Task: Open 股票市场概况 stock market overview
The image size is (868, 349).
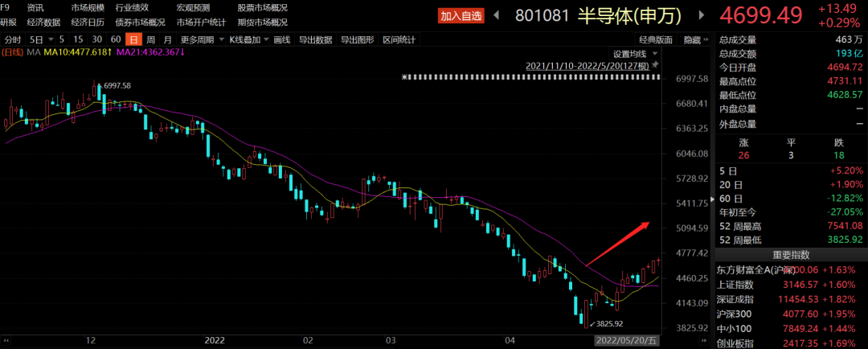Action: pyautogui.click(x=263, y=8)
